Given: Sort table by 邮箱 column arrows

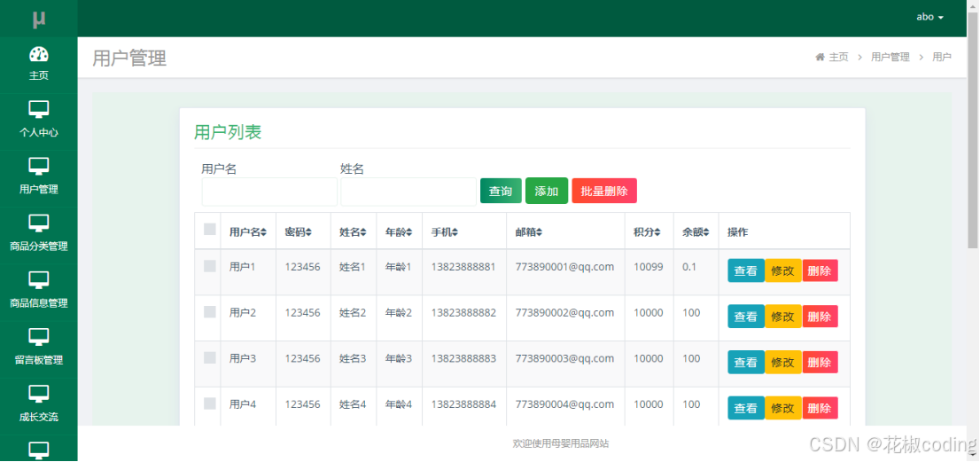Looking at the screenshot, I should pyautogui.click(x=539, y=232).
